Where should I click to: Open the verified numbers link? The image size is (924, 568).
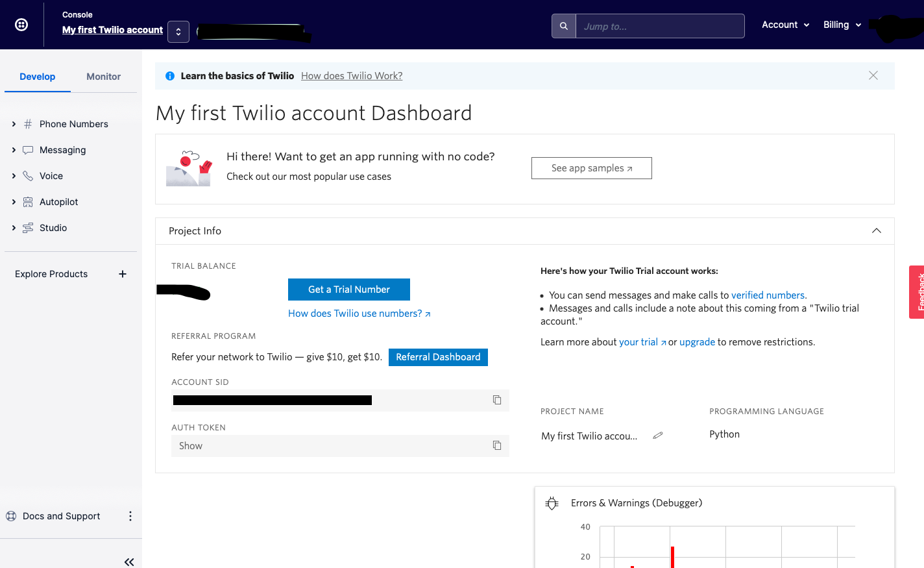pyautogui.click(x=769, y=295)
